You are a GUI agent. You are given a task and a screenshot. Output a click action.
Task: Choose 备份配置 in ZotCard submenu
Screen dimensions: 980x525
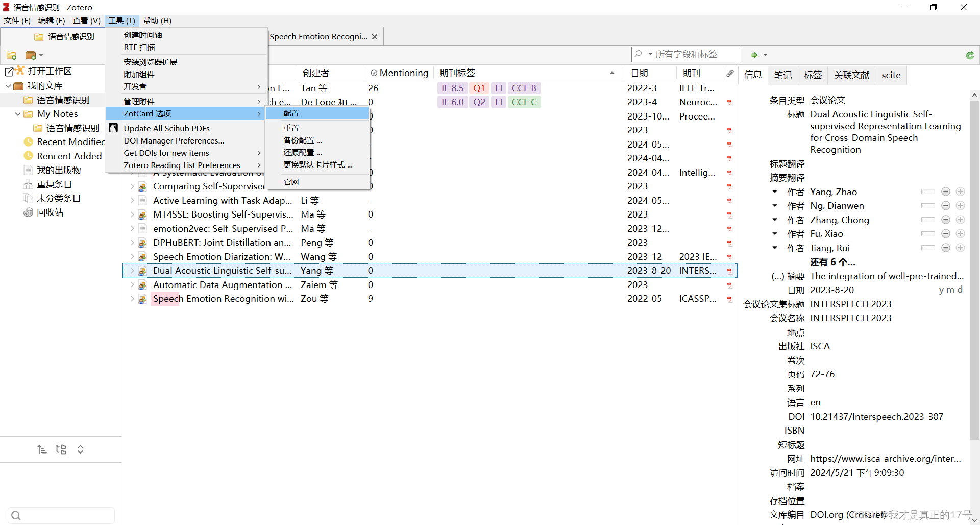tap(317, 140)
